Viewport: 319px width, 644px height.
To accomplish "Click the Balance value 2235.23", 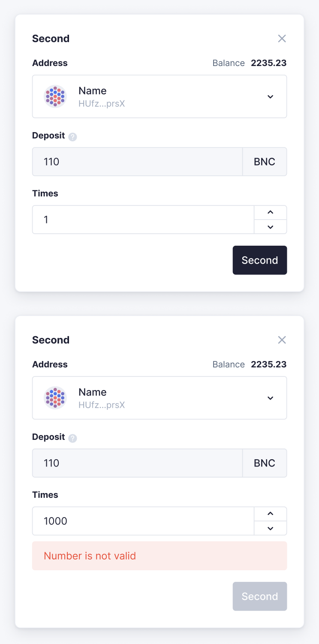I will (269, 63).
